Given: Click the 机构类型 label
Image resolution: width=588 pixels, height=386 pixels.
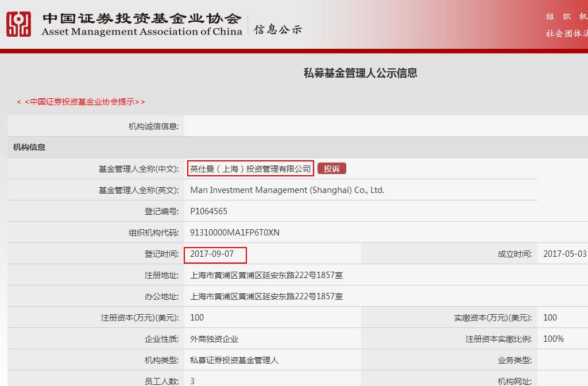Looking at the screenshot, I should [161, 361].
